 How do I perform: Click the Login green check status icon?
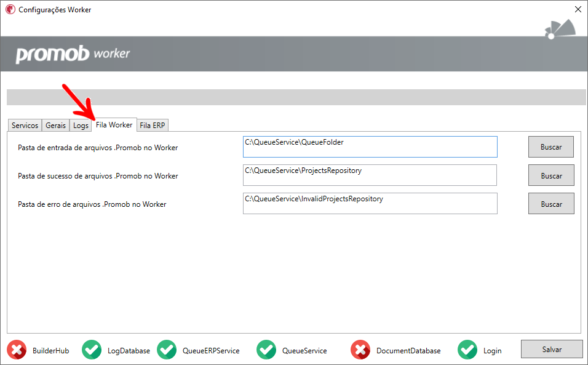[467, 350]
